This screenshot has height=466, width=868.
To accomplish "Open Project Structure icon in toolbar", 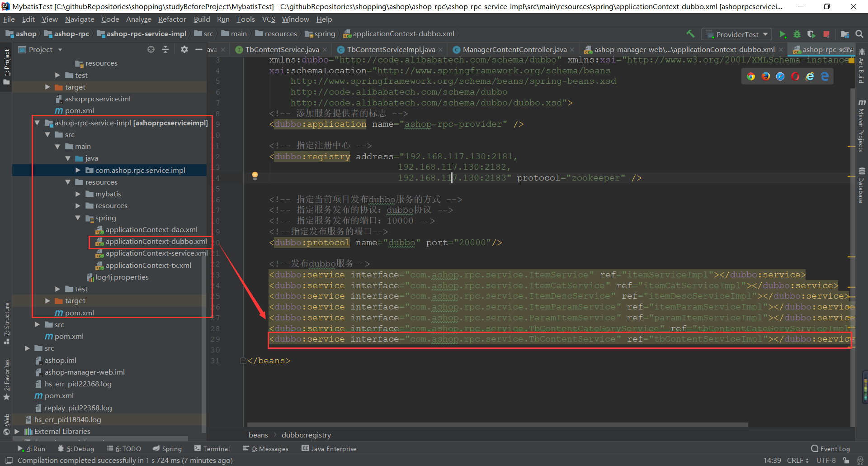I will 844,34.
